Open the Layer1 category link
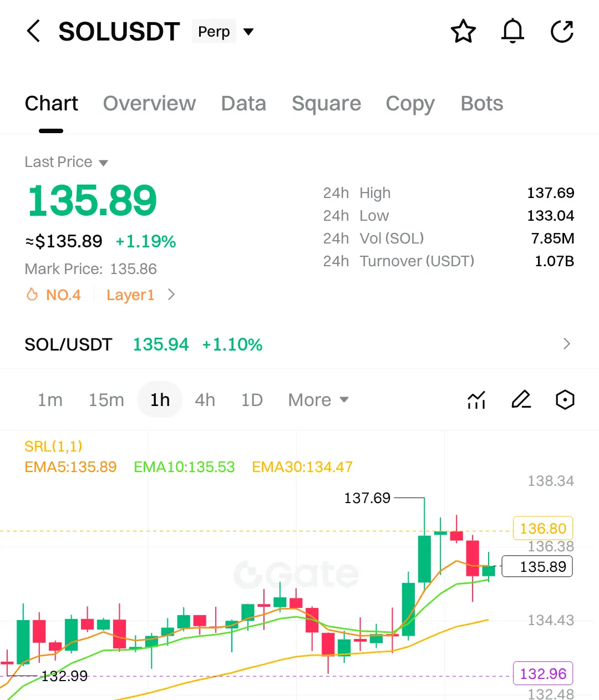Screen dimensions: 599x700 tap(130, 295)
